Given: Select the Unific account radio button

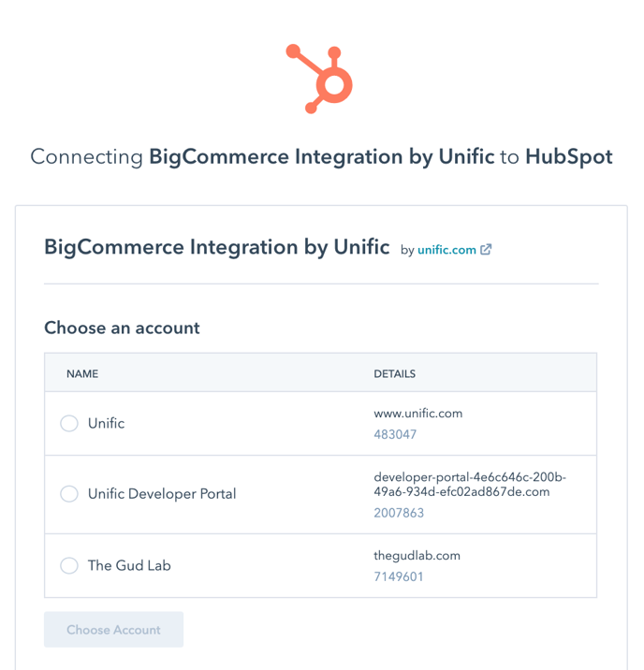Looking at the screenshot, I should pos(69,424).
